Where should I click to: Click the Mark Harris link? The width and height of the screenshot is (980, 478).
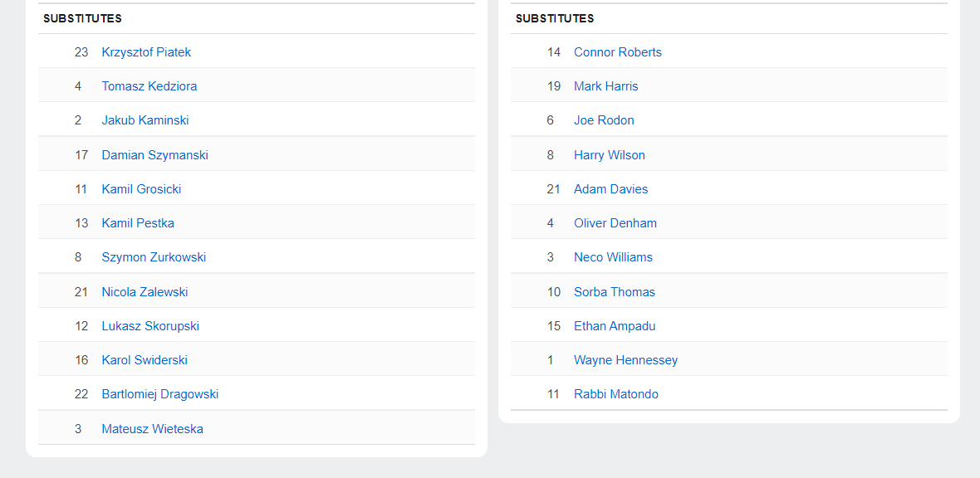pyautogui.click(x=606, y=86)
